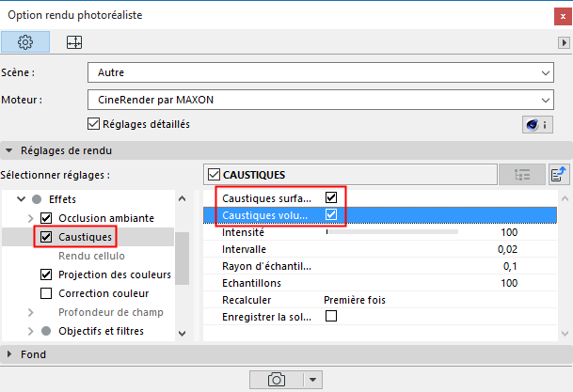Open the Moteur dropdown CineRender par MAXON
Image resolution: width=573 pixels, height=392 pixels.
(x=321, y=100)
